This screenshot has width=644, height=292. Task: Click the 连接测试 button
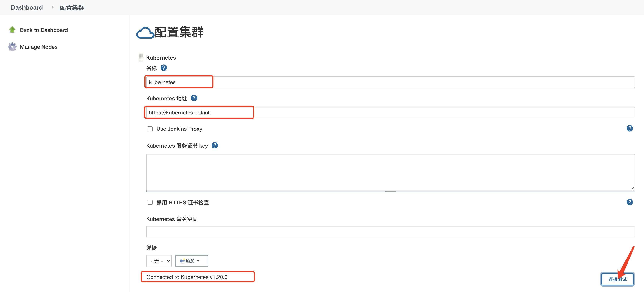[617, 279]
